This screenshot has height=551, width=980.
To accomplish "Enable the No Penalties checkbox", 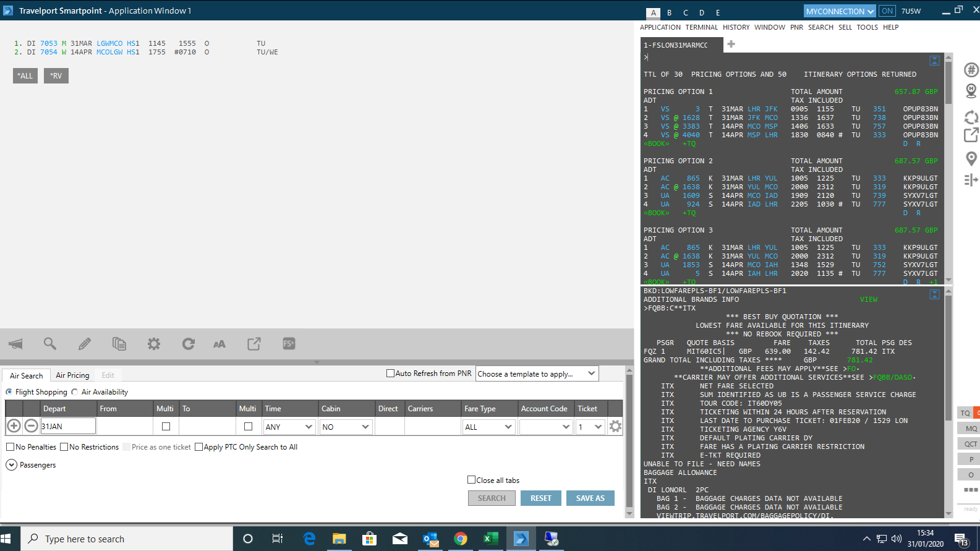I will [11, 447].
